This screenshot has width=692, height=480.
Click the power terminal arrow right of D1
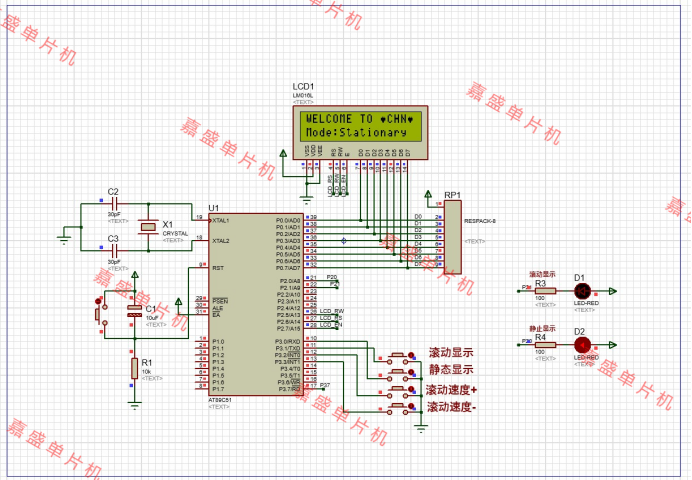613,291
